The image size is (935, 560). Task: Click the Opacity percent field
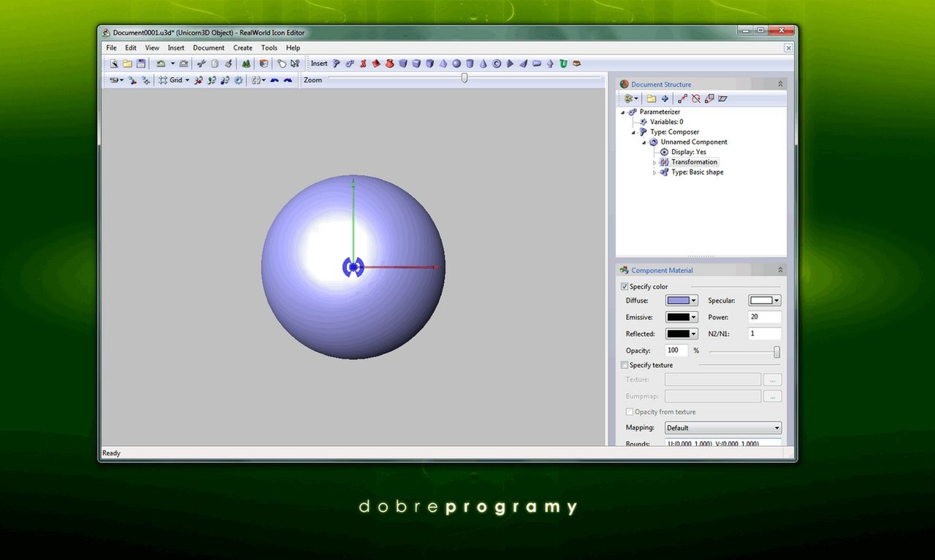click(x=676, y=351)
